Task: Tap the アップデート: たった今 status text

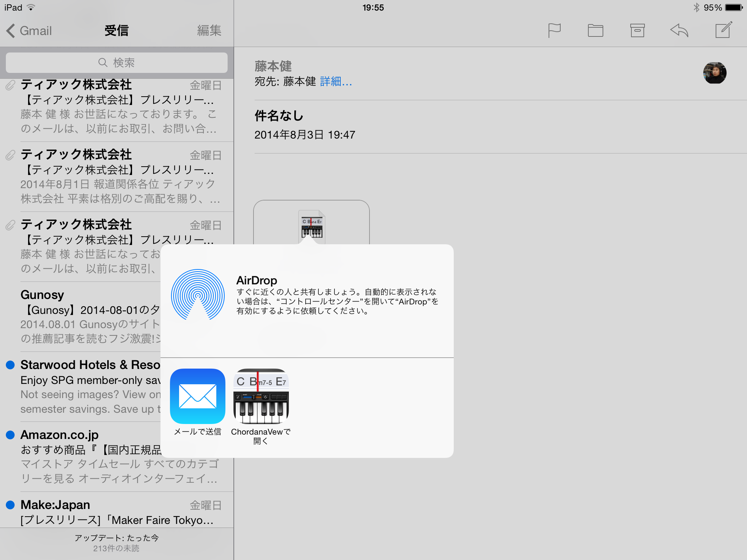Action: click(x=117, y=538)
